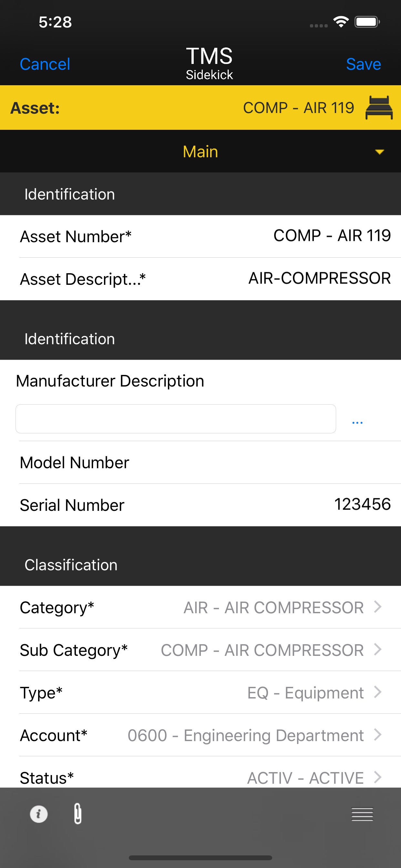Tap the info icon in bottom toolbar
This screenshot has width=401, height=868.
39,814
